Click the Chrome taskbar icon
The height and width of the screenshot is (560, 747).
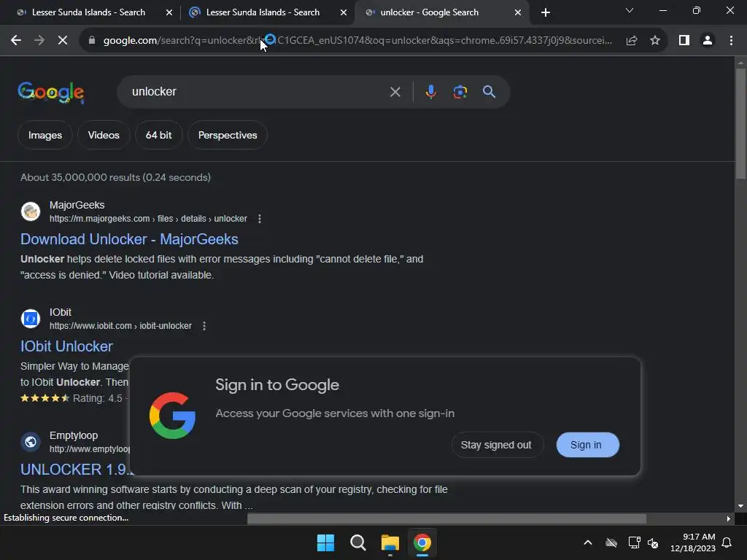click(422, 542)
